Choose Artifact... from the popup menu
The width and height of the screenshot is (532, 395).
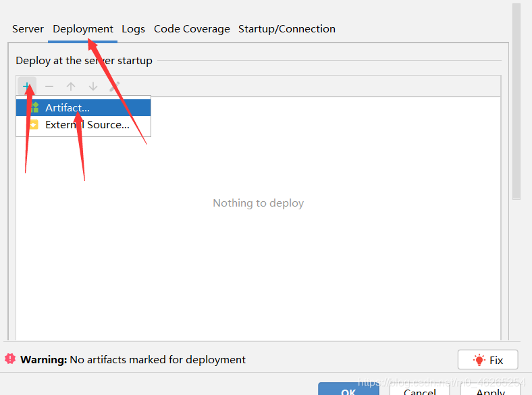[68, 107]
